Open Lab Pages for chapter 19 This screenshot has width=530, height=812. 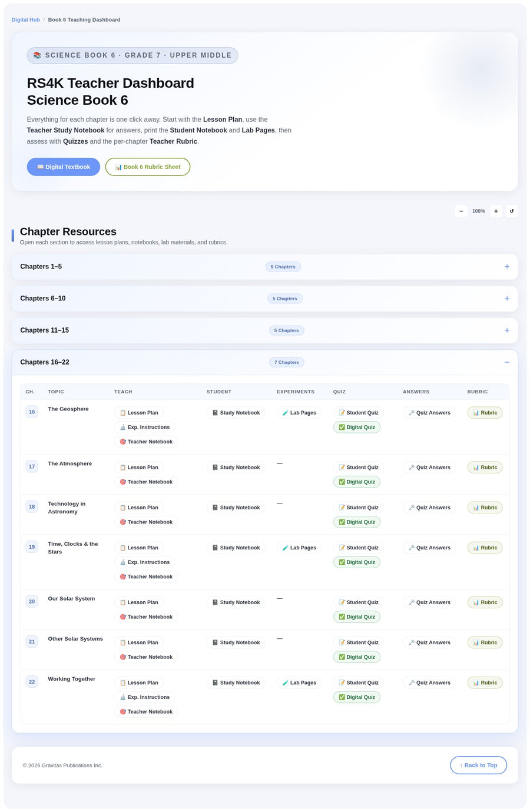[x=299, y=548]
